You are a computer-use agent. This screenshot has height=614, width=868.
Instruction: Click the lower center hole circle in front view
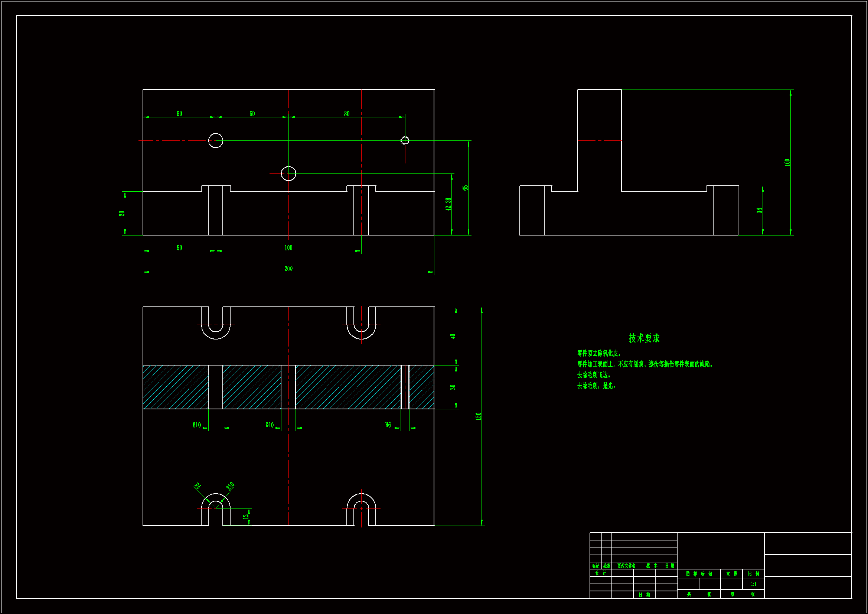[x=288, y=173]
